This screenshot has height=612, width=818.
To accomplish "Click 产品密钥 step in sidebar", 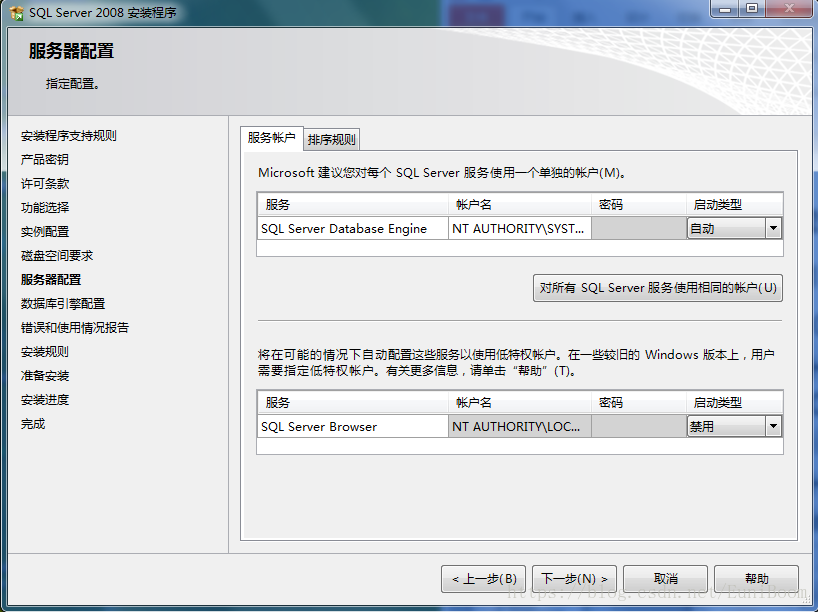I will tap(44, 160).
